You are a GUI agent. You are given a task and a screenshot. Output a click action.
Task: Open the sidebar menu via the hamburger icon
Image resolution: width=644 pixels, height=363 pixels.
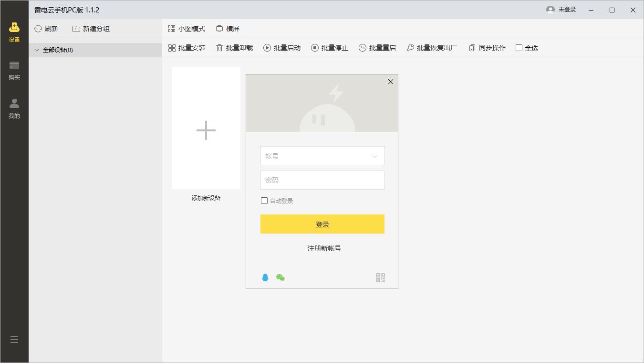(x=14, y=339)
